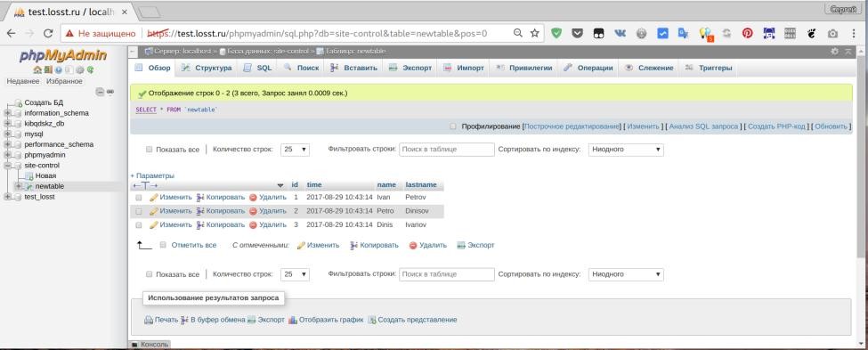This screenshot has width=868, height=350.
Task: Click the blue checkmark tasks extension icon
Action: [662, 33]
